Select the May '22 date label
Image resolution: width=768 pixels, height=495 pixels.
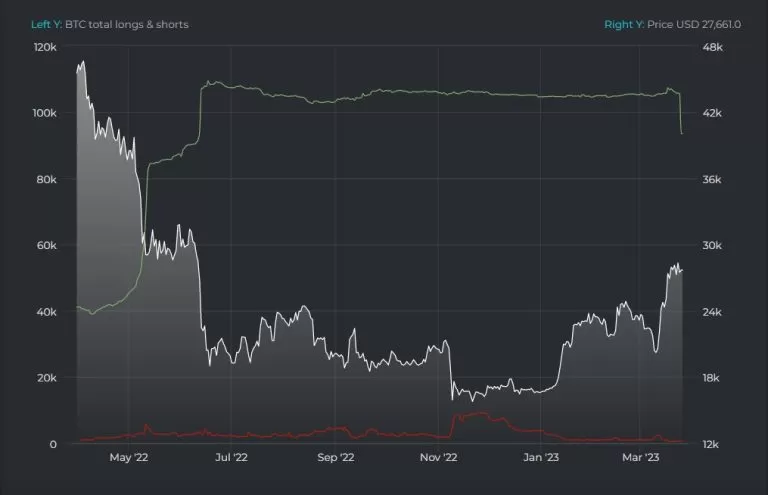[128, 458]
